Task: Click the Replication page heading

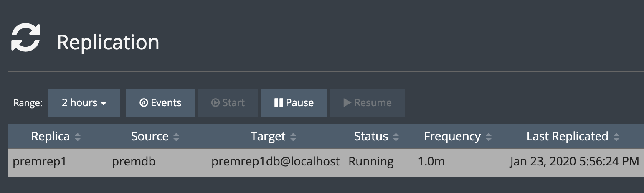Action: click(x=108, y=43)
